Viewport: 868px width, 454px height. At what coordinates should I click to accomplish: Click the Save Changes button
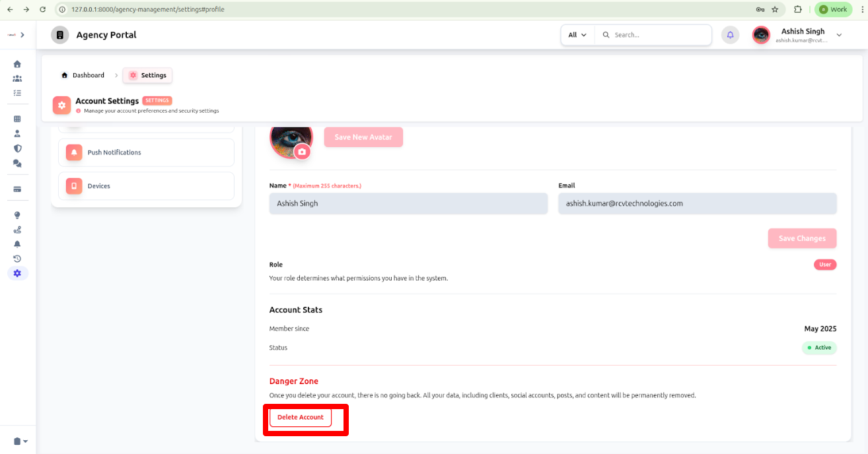pos(802,238)
